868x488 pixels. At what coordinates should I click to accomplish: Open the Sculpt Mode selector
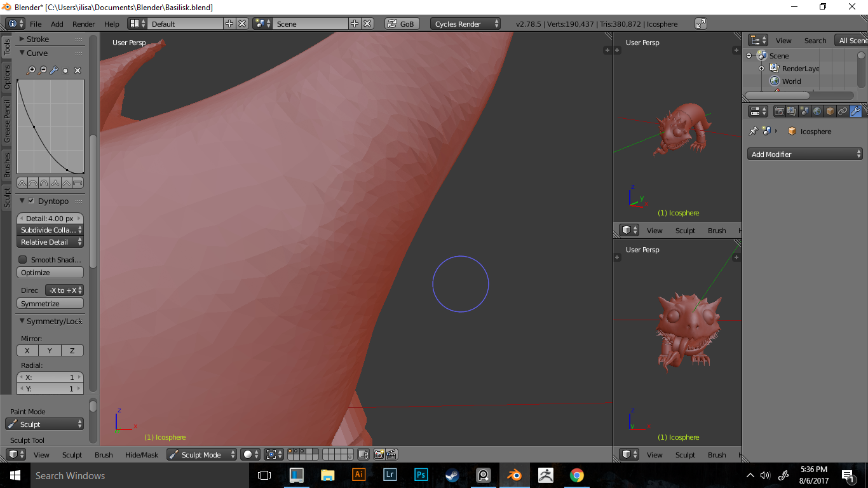[x=201, y=454]
